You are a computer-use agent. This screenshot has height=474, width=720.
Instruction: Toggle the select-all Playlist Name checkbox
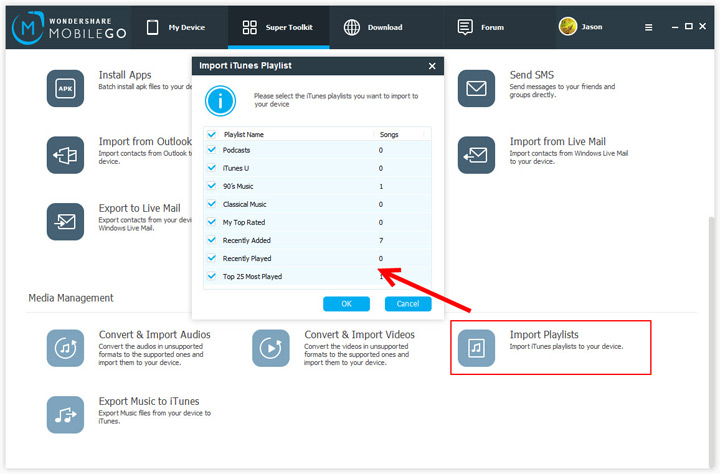pyautogui.click(x=211, y=134)
